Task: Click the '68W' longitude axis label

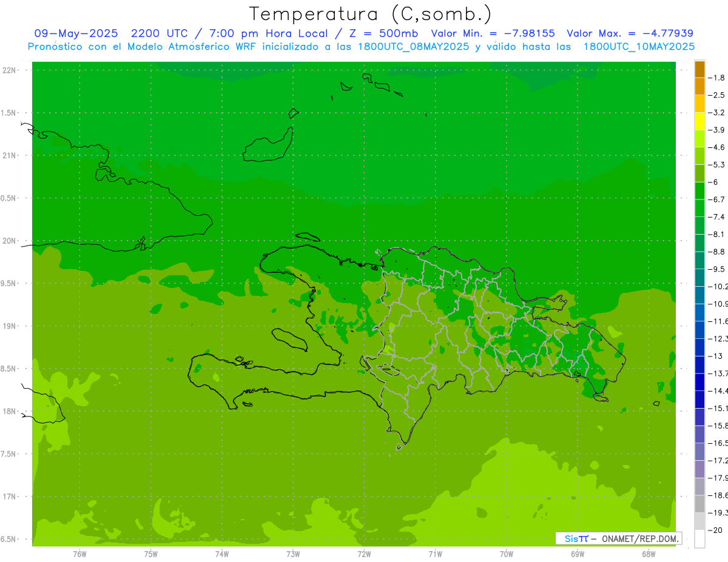Action: [649, 554]
